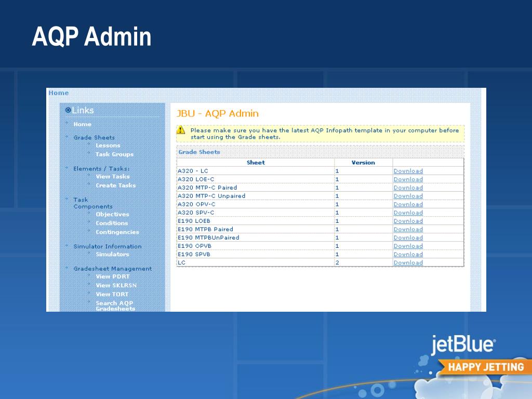
Task: Click the Version column header
Action: [x=363, y=163]
